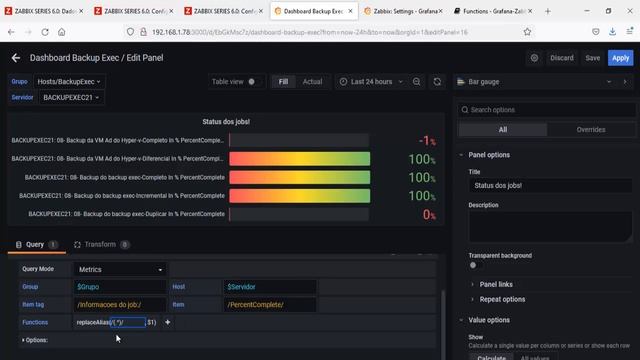Click the 0% value of exec-Duplicar
This screenshot has width=640, height=360.
[x=429, y=214]
